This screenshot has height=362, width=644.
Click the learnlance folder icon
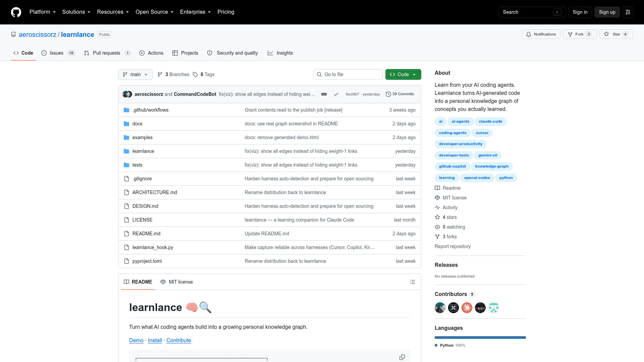click(126, 151)
